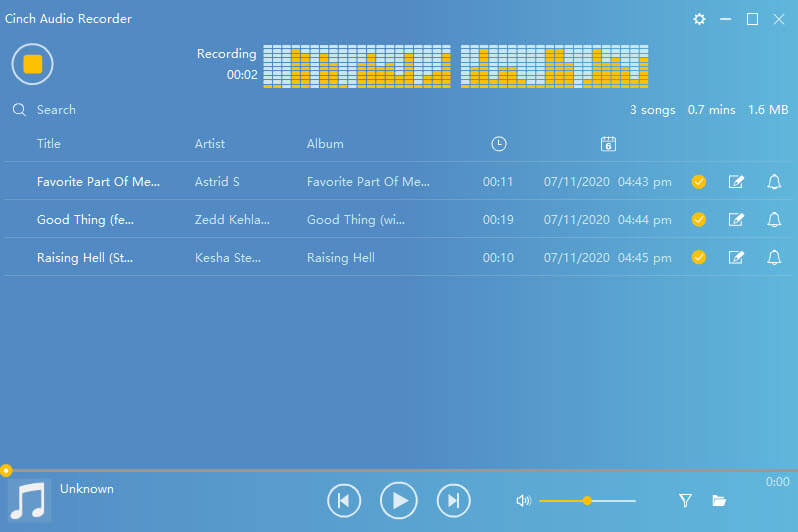Sort by date calendar column header

point(607,144)
